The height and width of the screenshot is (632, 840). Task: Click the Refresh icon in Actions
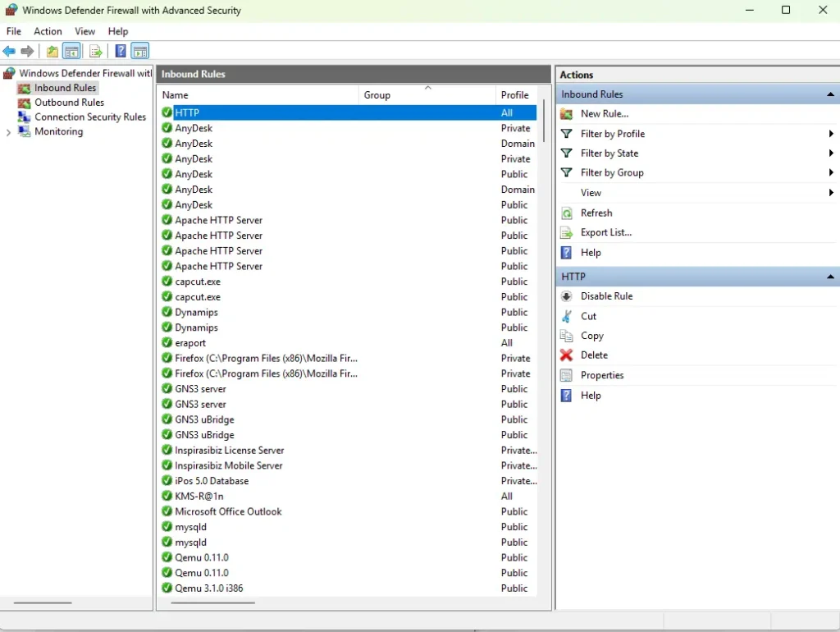566,213
